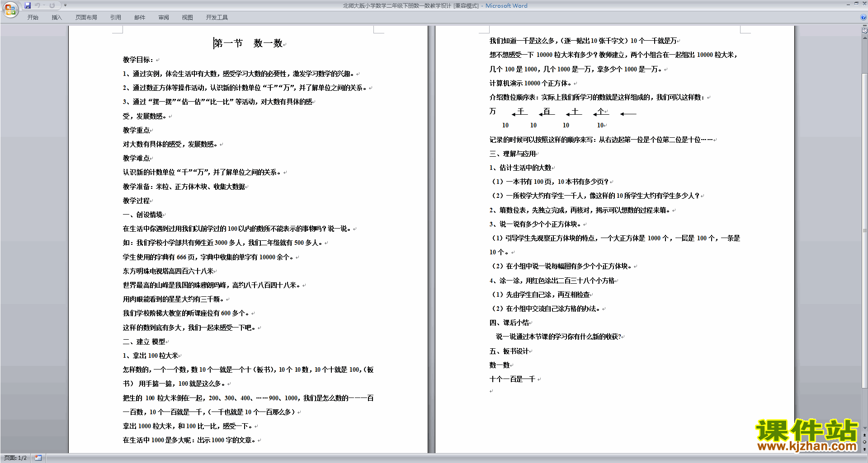Close the Microsoft Word window
This screenshot has height=463, width=868.
[863, 4]
